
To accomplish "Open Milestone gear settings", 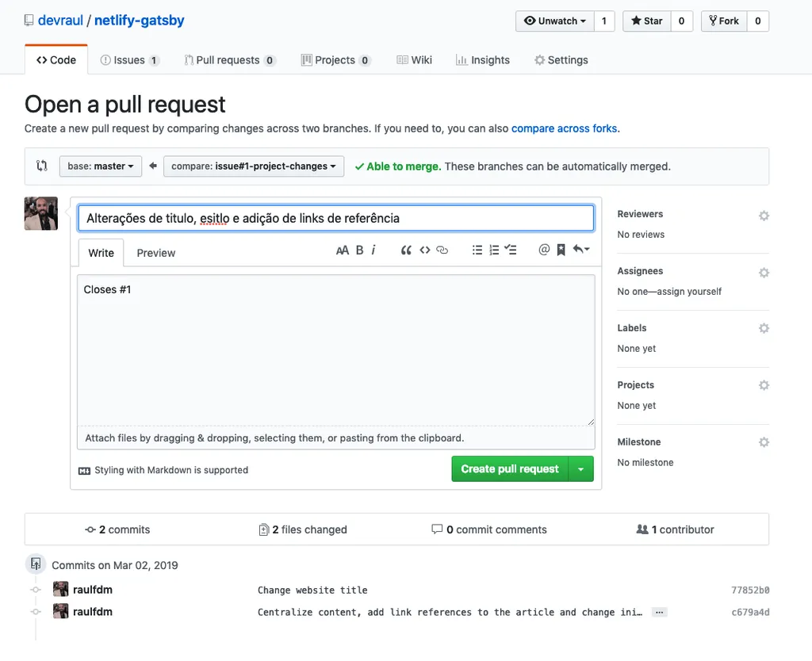I will point(764,442).
